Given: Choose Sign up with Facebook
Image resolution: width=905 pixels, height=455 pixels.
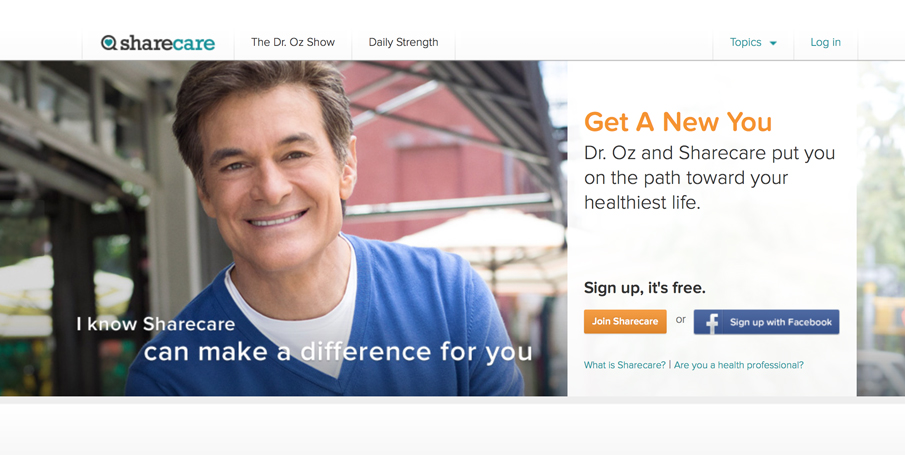Looking at the screenshot, I should (766, 322).
